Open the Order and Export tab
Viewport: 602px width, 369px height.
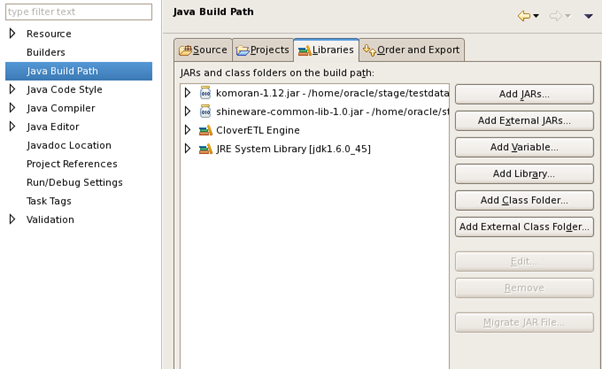(x=412, y=50)
